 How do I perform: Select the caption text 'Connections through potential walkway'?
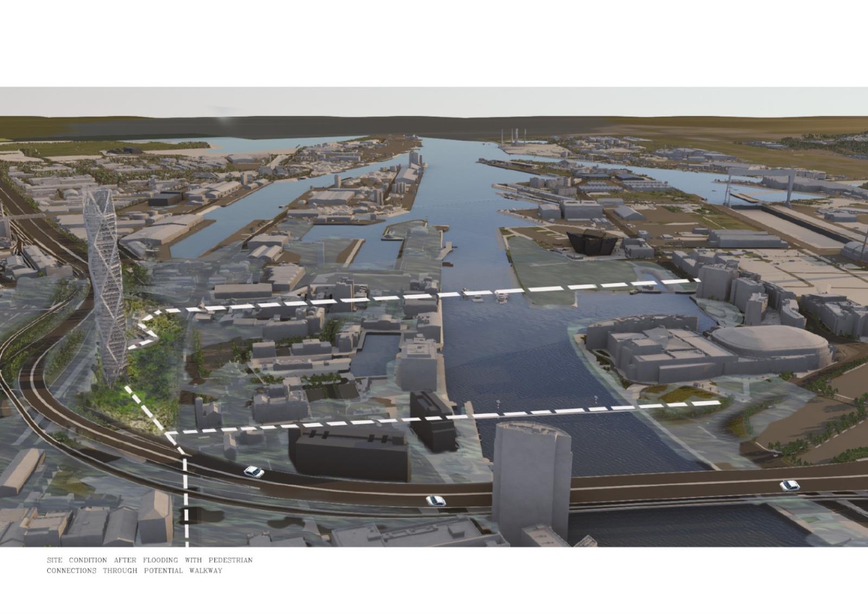pos(135,571)
